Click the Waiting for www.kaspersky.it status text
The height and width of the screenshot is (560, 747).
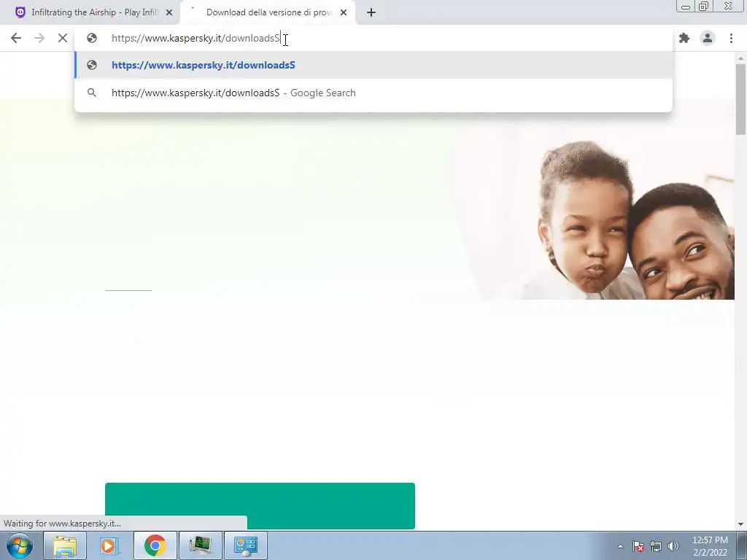pyautogui.click(x=63, y=524)
